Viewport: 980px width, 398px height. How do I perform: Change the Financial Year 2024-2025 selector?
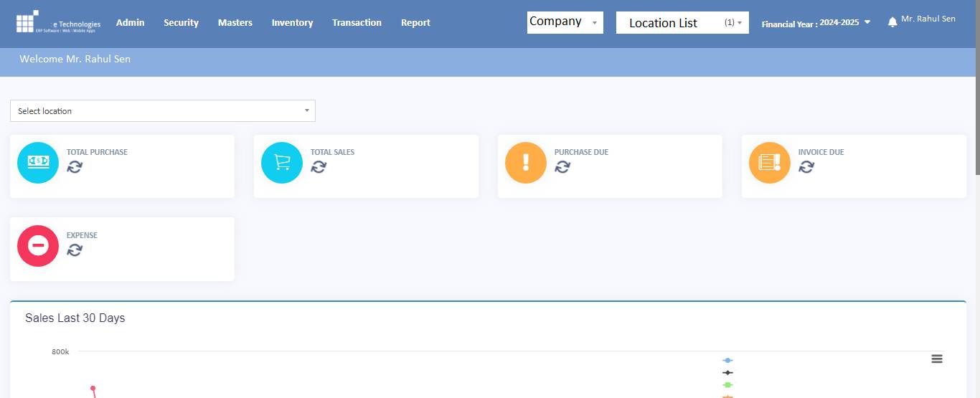click(x=816, y=23)
